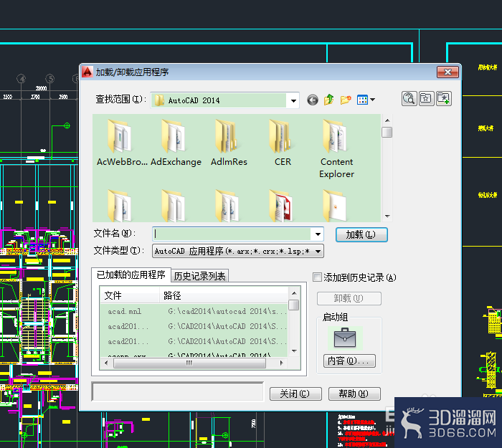Add current folder to favorites
The image size is (502, 448).
443,99
